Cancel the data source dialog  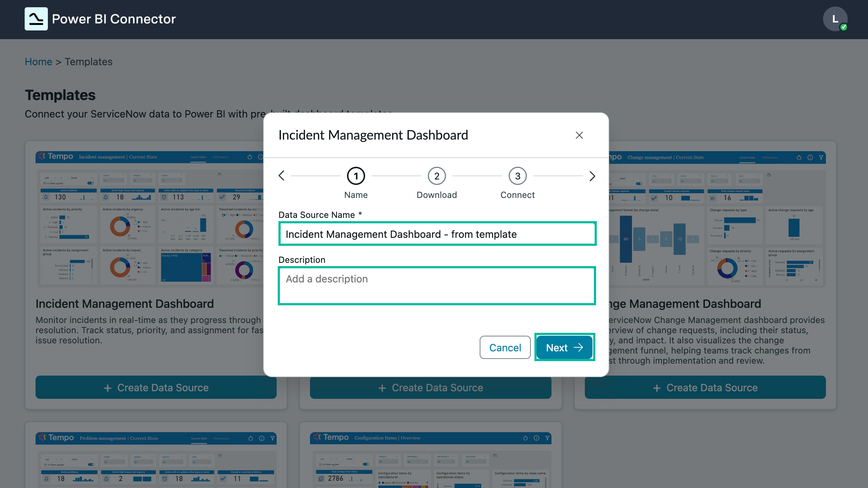pos(505,347)
